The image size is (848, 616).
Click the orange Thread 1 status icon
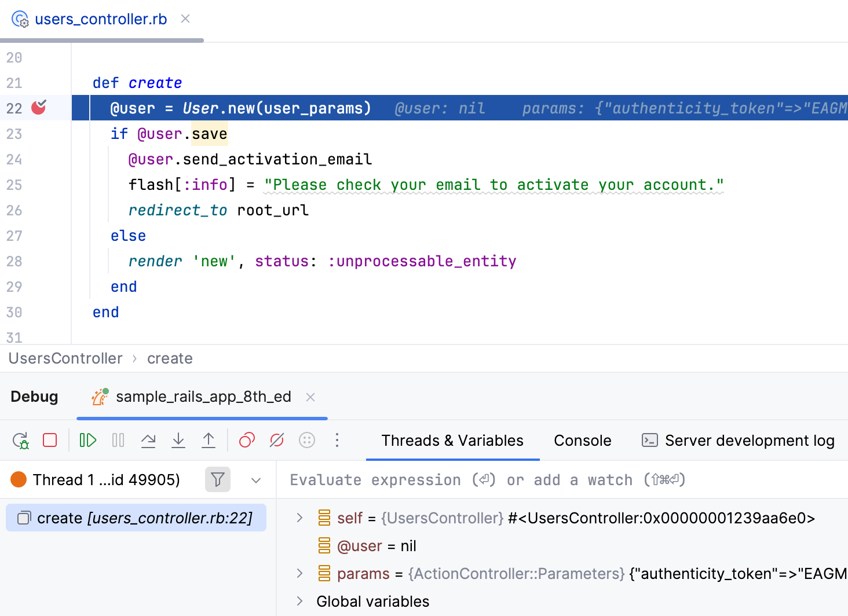tap(19, 479)
